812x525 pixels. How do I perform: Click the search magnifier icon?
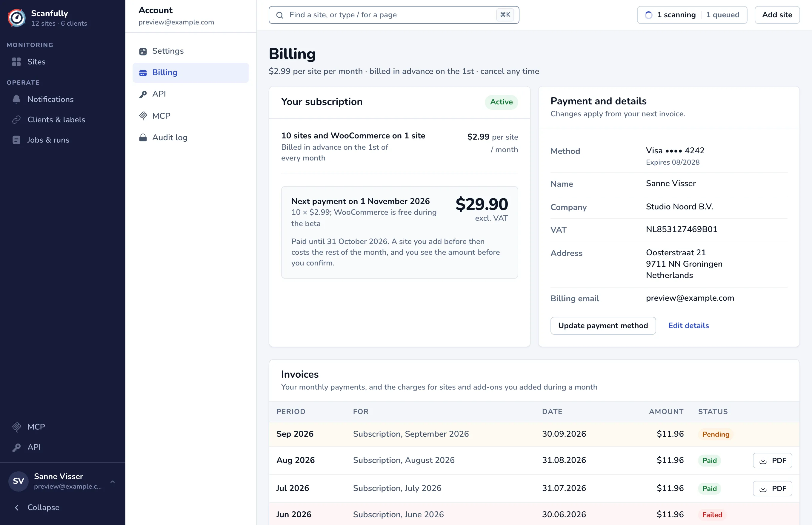280,15
